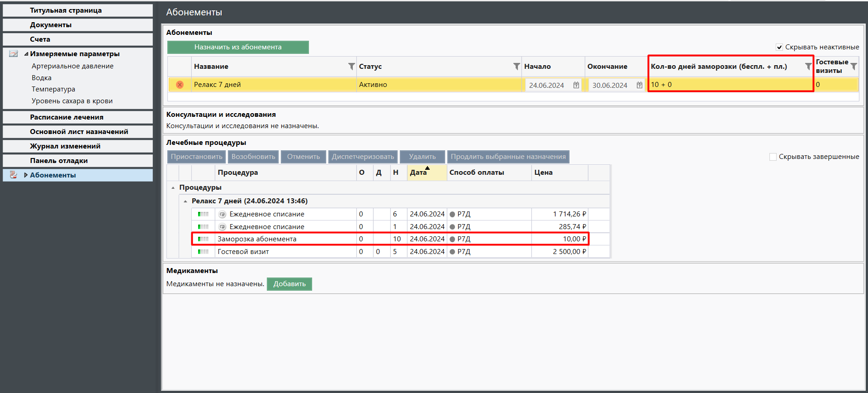Image resolution: width=868 pixels, height=393 pixels.
Task: Click the filter icon in Гостевые визиты column
Action: coord(854,67)
